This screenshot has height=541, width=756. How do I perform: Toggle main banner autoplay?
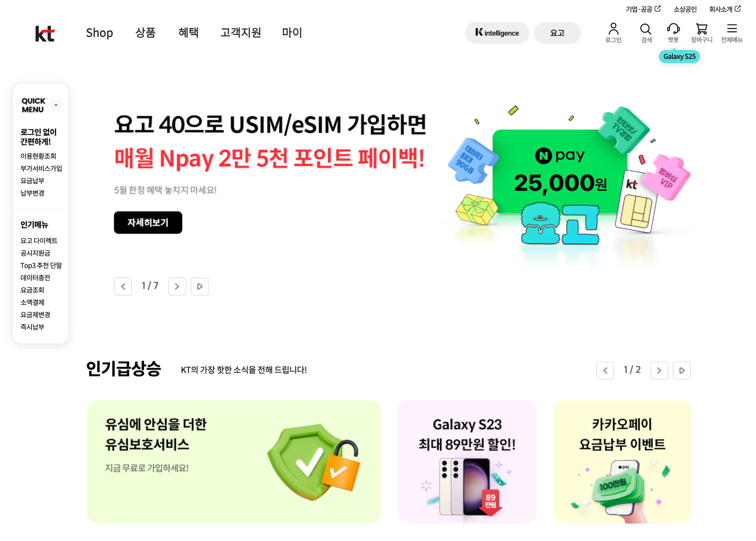[x=200, y=286]
